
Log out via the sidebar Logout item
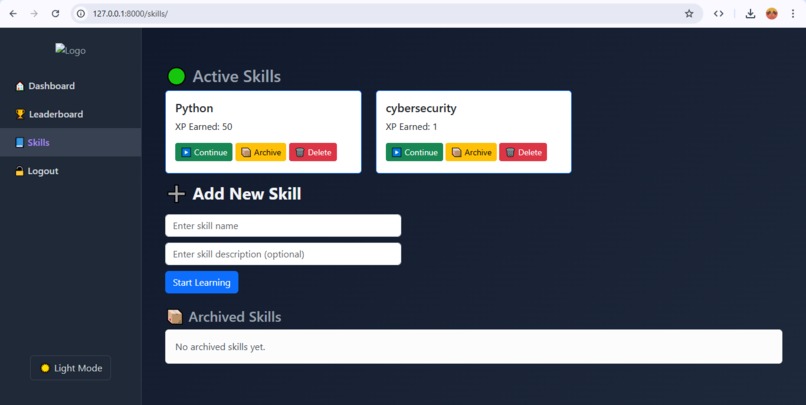(x=70, y=171)
